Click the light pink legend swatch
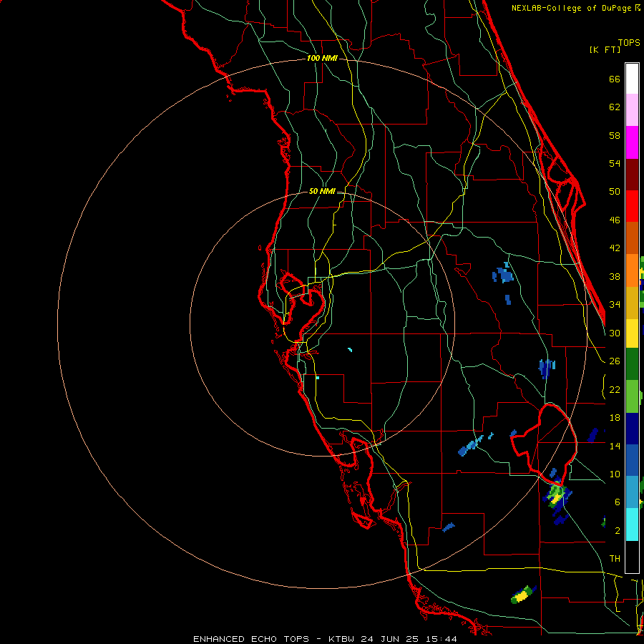This screenshot has height=644, width=644. coord(632,110)
